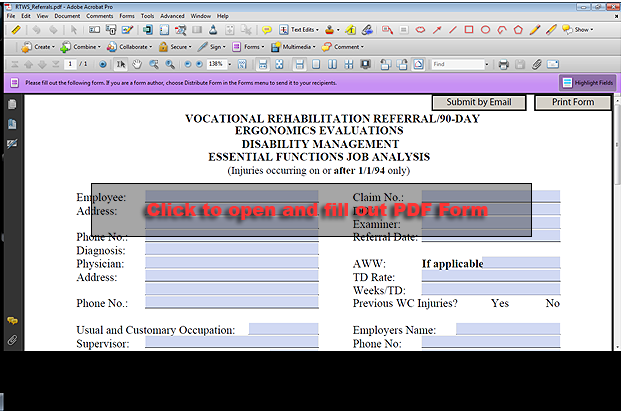This screenshot has width=623, height=413.
Task: Open the Edit menu
Action: click(x=26, y=16)
